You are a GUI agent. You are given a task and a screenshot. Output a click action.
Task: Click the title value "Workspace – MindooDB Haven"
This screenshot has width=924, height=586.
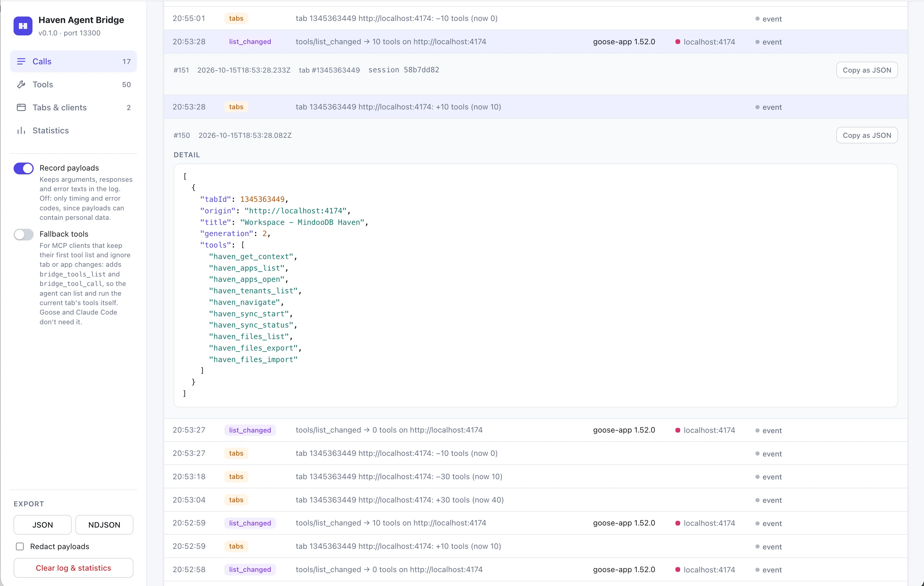tap(302, 222)
